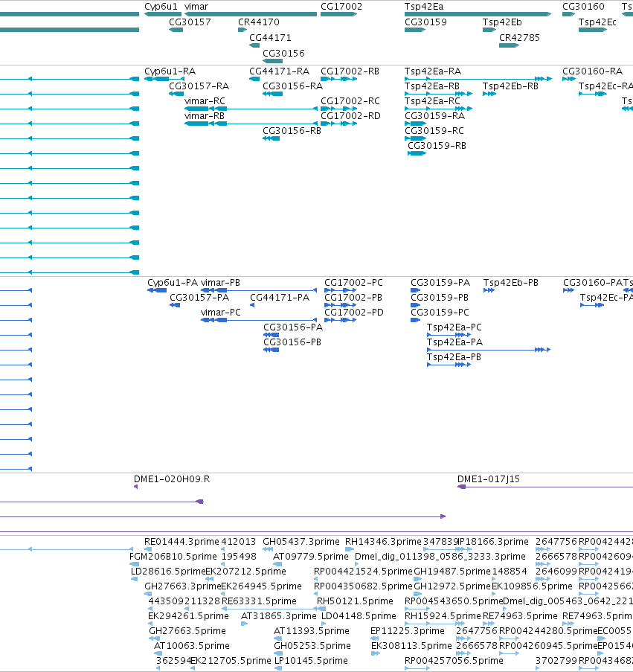Click the CR44170 gene label

pos(259,22)
